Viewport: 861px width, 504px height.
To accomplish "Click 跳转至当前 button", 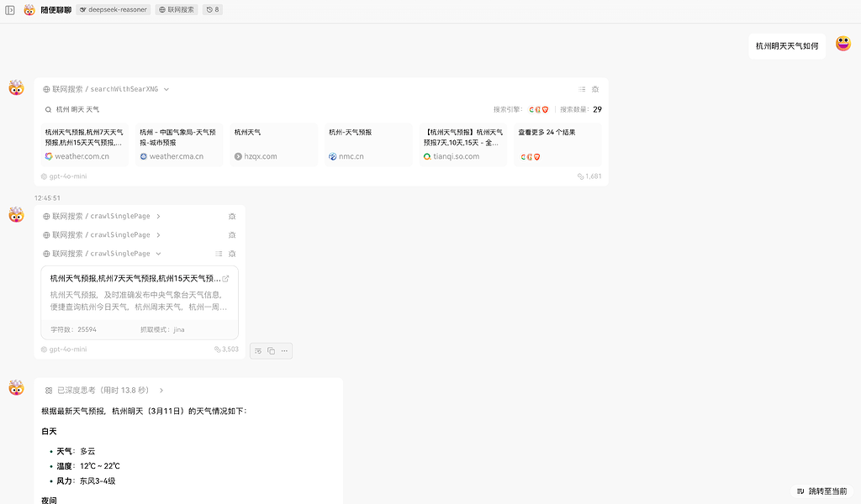I will [822, 491].
